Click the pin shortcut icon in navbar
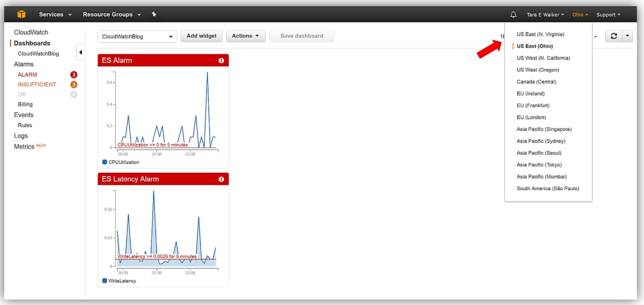The image size is (644, 305). [154, 15]
